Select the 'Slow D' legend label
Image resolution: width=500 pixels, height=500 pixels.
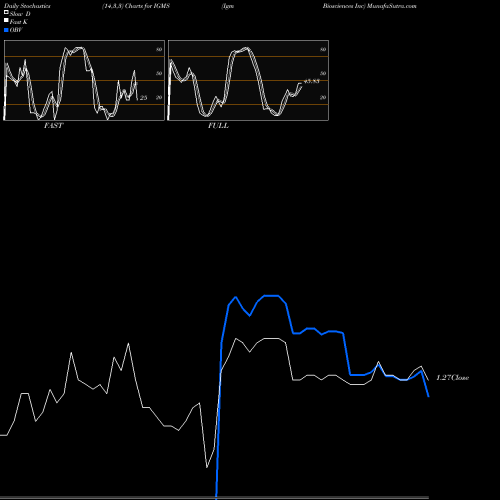(20, 14)
